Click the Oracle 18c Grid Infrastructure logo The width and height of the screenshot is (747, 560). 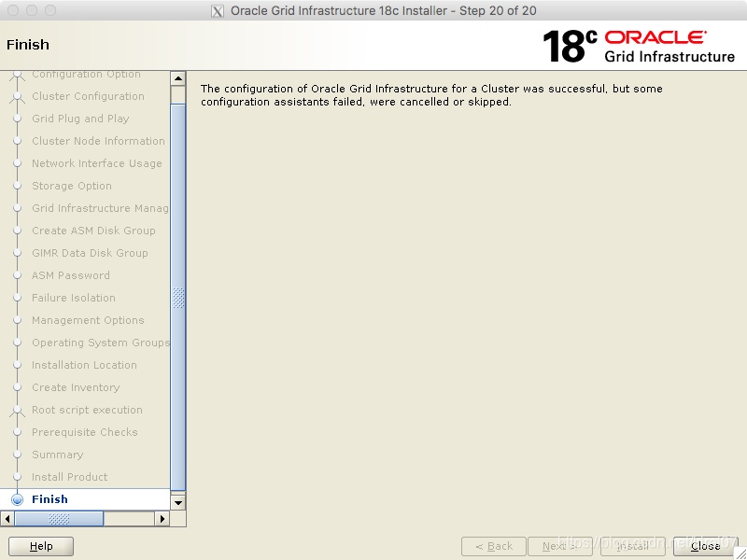coord(639,46)
